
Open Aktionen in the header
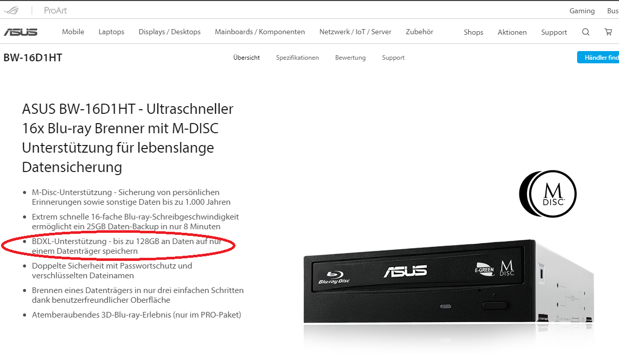[512, 32]
